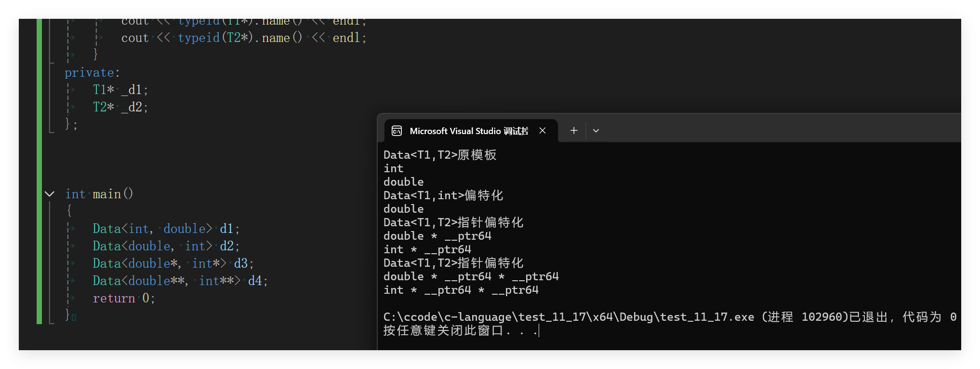980x369 pixels.
Task: Click the 'return 0;' statement
Action: (124, 298)
